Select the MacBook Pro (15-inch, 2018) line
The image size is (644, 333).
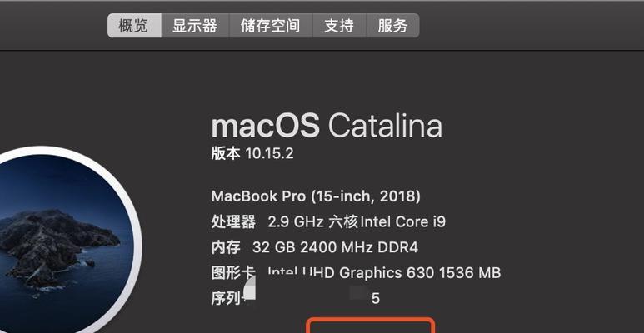pyautogui.click(x=316, y=196)
